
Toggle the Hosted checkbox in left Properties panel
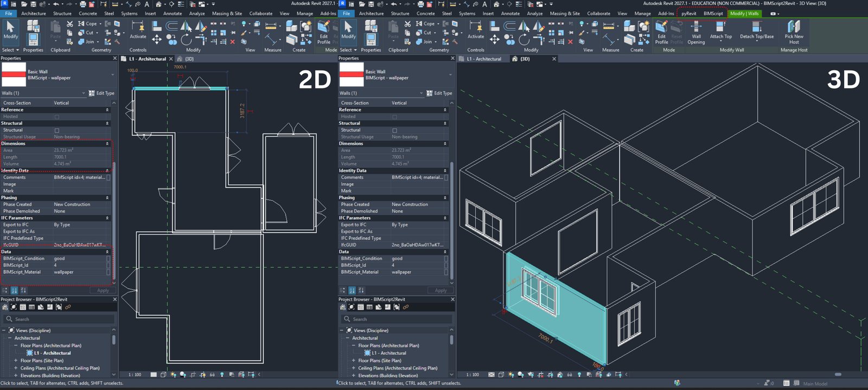(56, 117)
